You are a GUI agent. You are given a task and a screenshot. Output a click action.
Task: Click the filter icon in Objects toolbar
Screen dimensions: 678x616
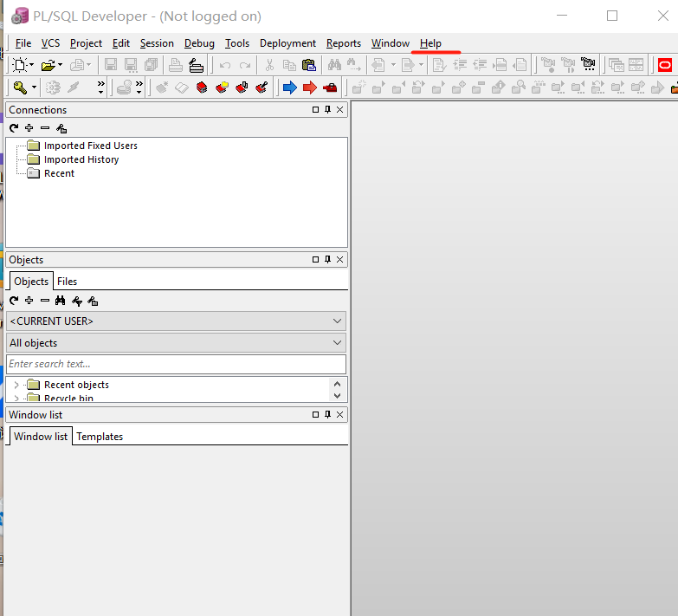point(77,302)
